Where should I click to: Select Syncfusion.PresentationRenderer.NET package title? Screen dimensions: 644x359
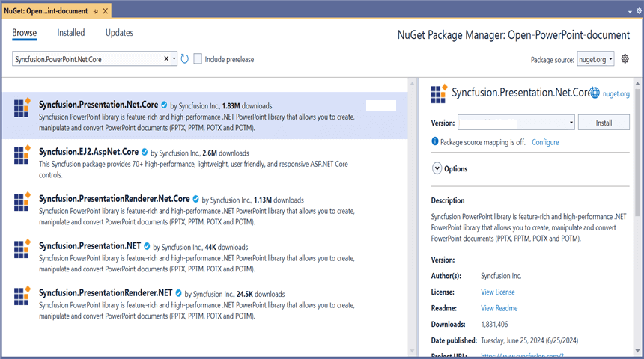[106, 293]
